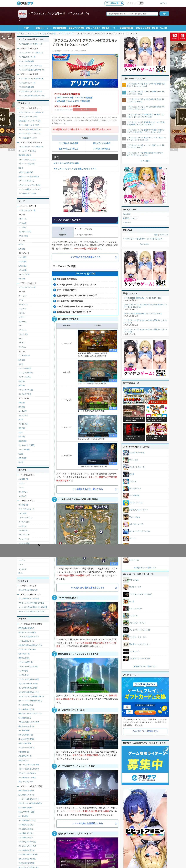Open the デルタルーン title icon
Viewport: 186px width, 868px height.
point(126,651)
